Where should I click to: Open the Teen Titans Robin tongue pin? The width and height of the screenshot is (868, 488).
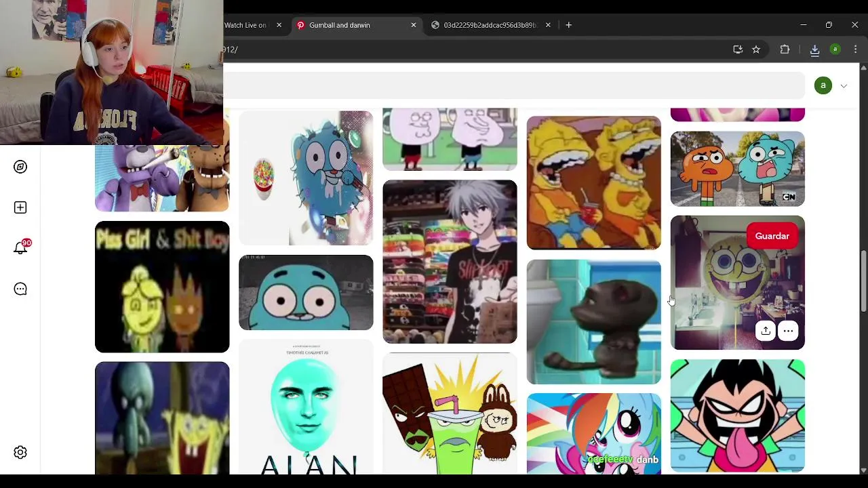pos(738,416)
